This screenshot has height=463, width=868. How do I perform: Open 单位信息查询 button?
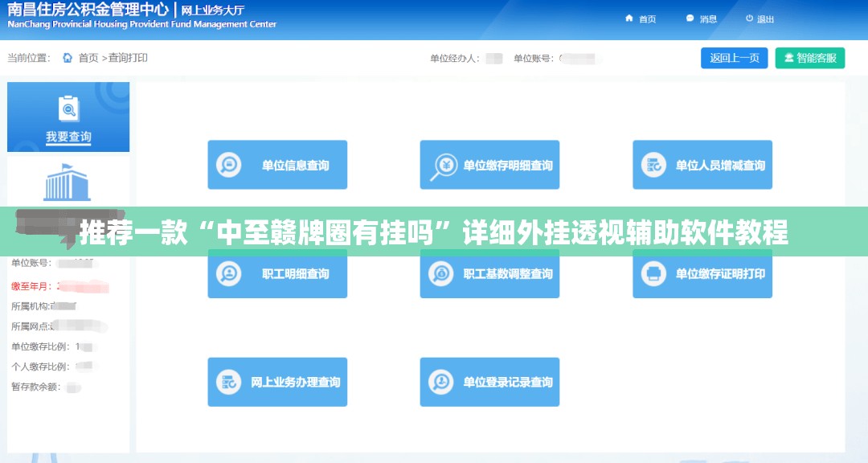point(277,165)
